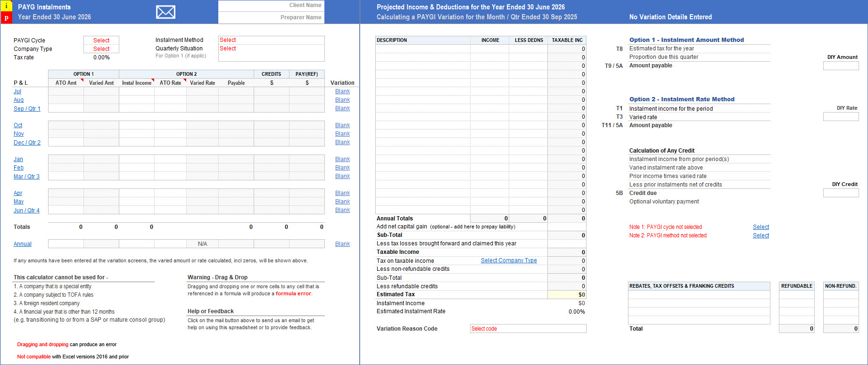Screen dimensions: 868x365
Task: Click 'Note 1: PAYGI cycle not selected' text
Action: [665, 227]
